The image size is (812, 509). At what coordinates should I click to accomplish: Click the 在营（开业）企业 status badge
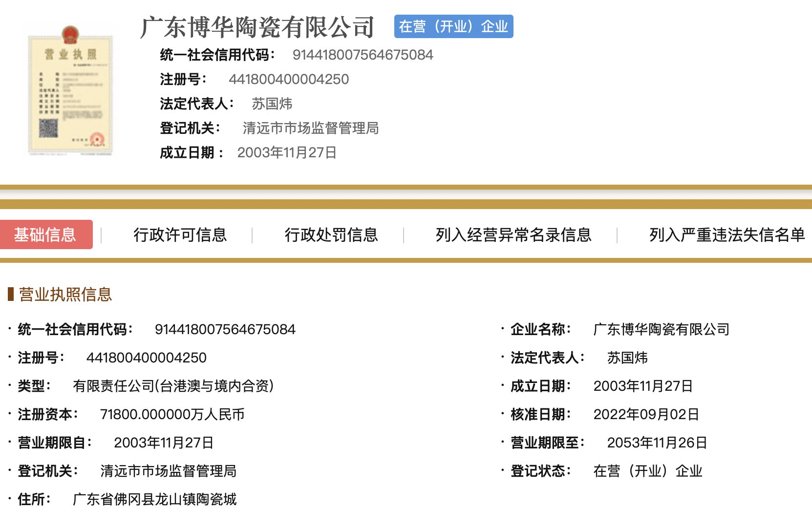coord(453,26)
